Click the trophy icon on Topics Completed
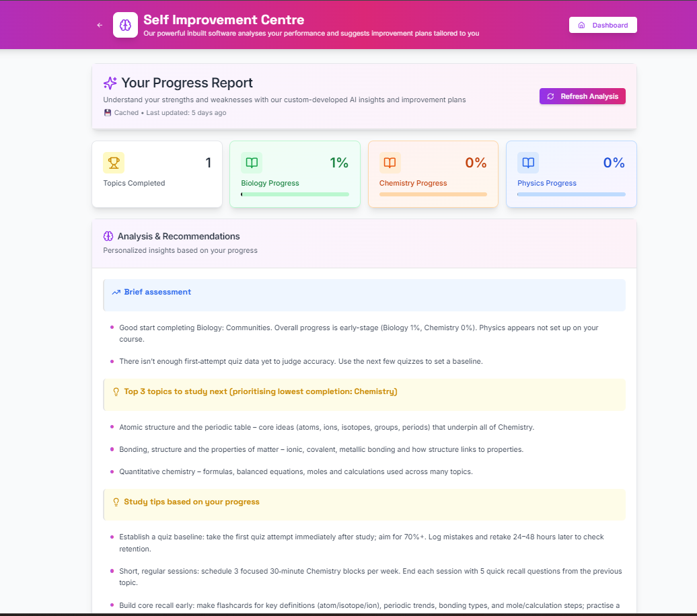This screenshot has height=616, width=697. pyautogui.click(x=114, y=163)
